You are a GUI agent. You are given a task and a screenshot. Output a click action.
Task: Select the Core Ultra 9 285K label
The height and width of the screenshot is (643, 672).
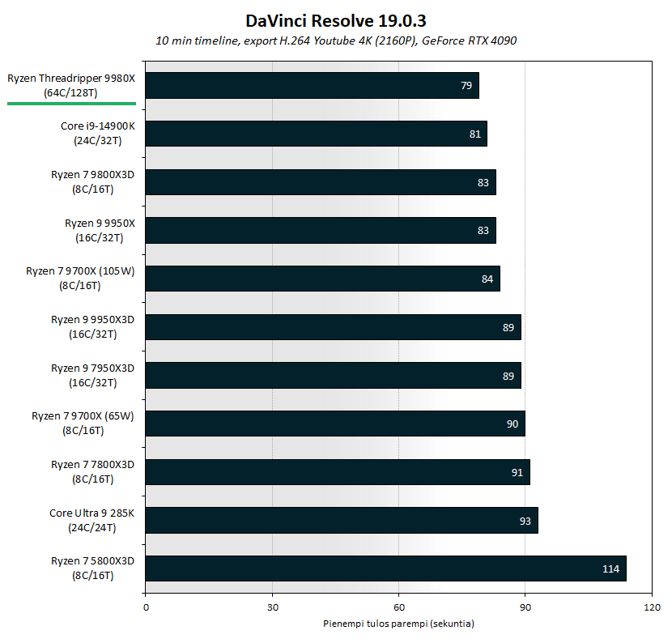pos(91,520)
